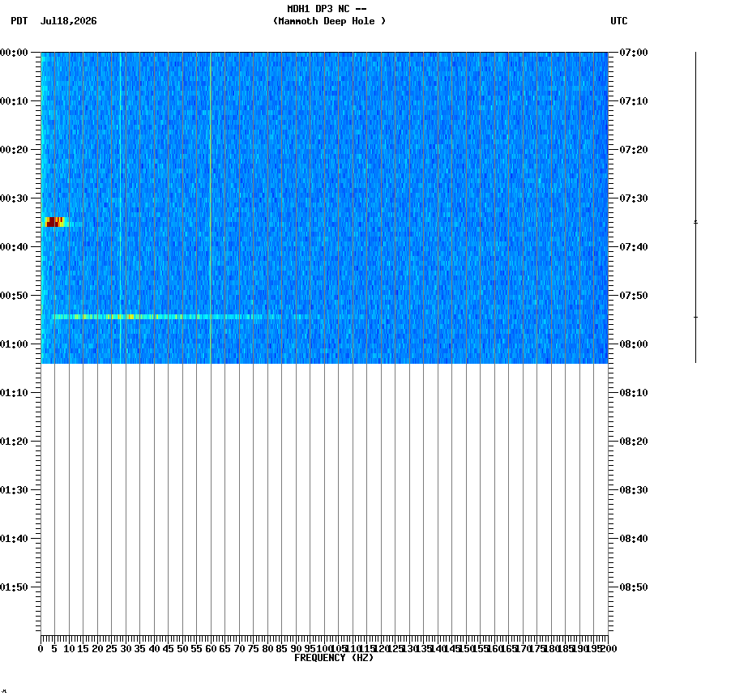The height and width of the screenshot is (700, 731).
Task: Click the 55 Hz frequency axis label
Action: point(197,648)
